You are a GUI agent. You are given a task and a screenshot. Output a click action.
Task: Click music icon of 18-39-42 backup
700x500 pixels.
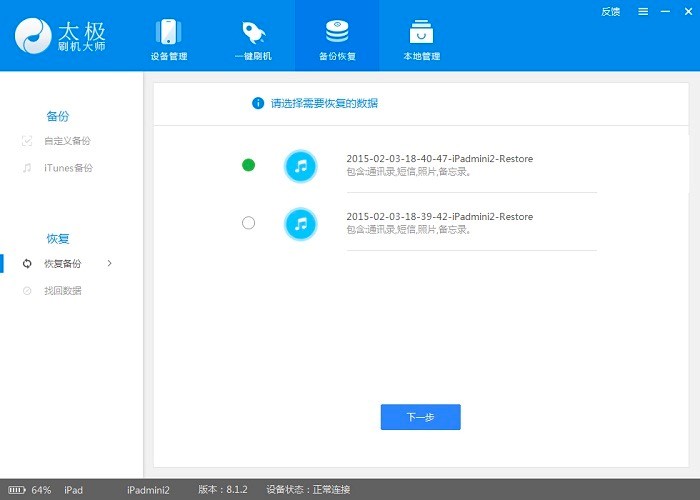[300, 223]
